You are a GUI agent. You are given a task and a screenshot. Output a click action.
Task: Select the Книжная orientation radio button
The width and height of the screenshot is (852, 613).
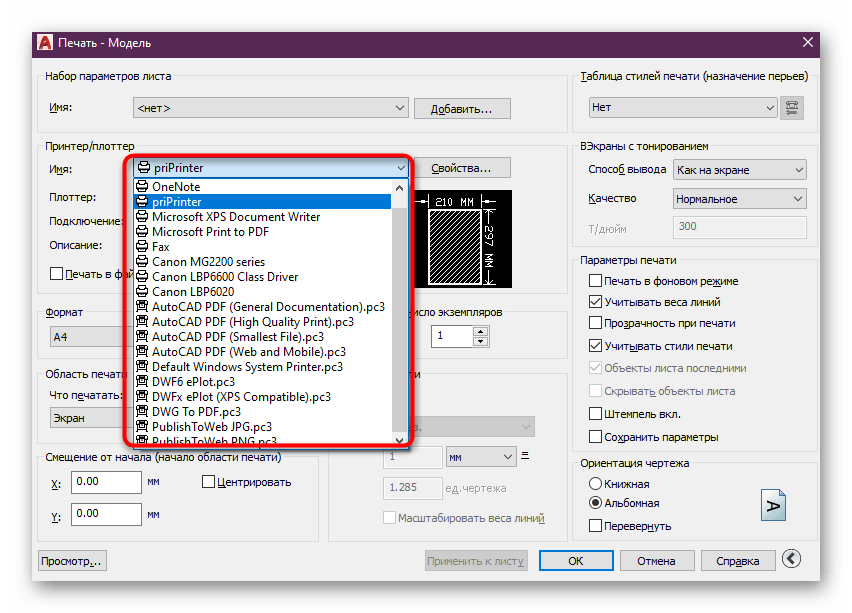tap(596, 484)
